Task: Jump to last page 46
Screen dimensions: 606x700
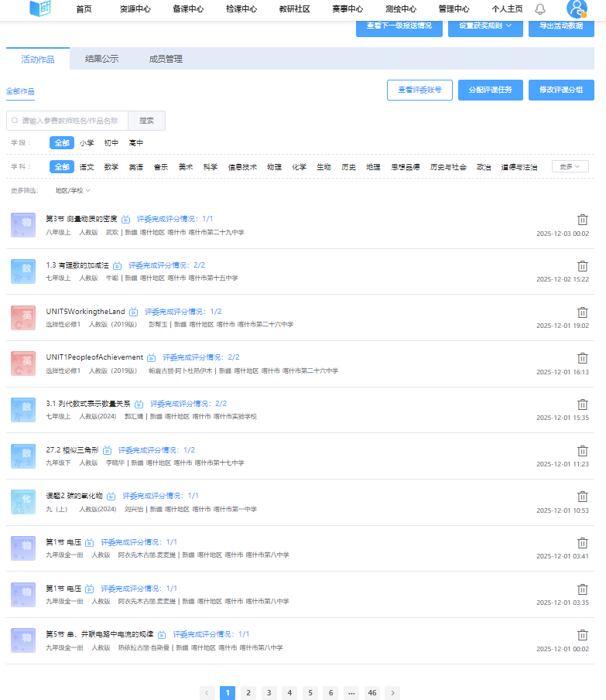Action: 372,693
